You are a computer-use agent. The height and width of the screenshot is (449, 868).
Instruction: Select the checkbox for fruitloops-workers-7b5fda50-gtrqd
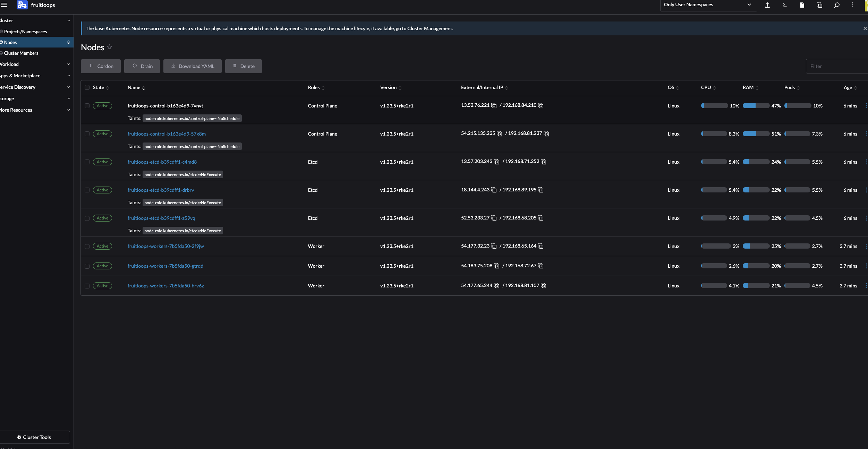coord(87,266)
